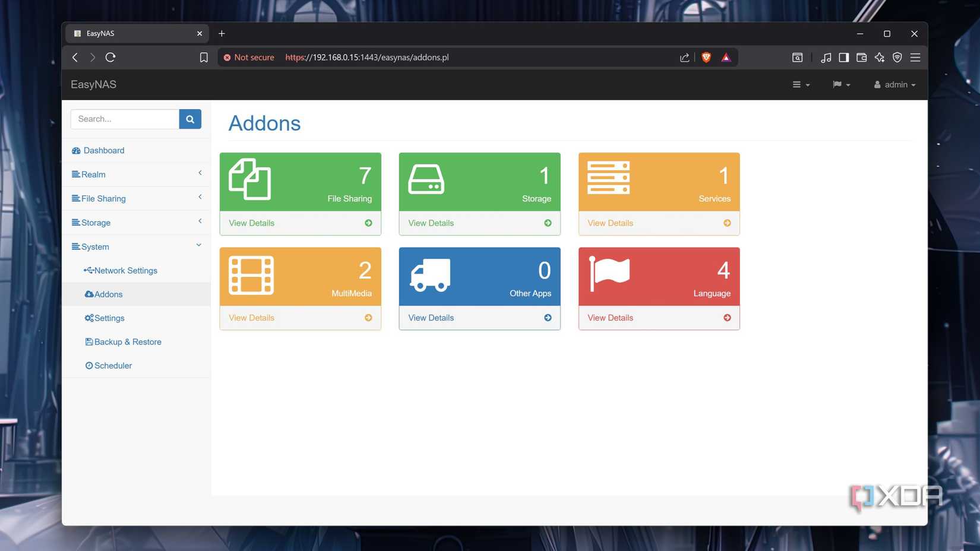Expand the File Sharing sidebar menu
Image resolution: width=980 pixels, height=551 pixels.
(136, 198)
